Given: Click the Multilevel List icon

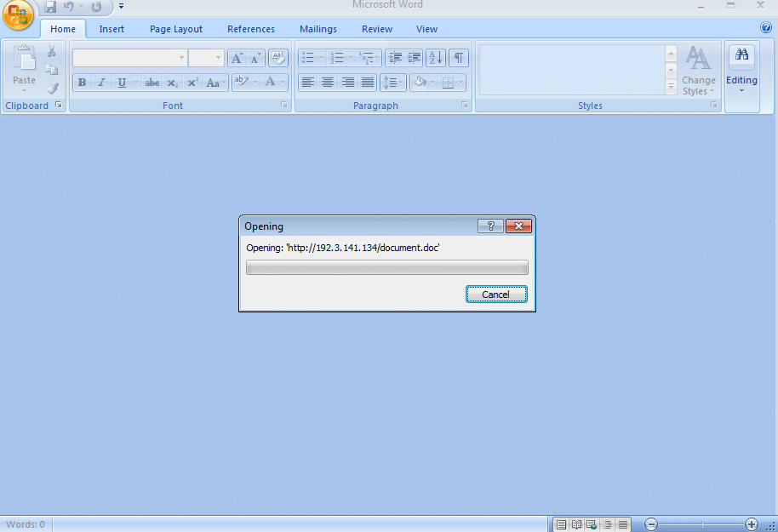Looking at the screenshot, I should pos(367,58).
